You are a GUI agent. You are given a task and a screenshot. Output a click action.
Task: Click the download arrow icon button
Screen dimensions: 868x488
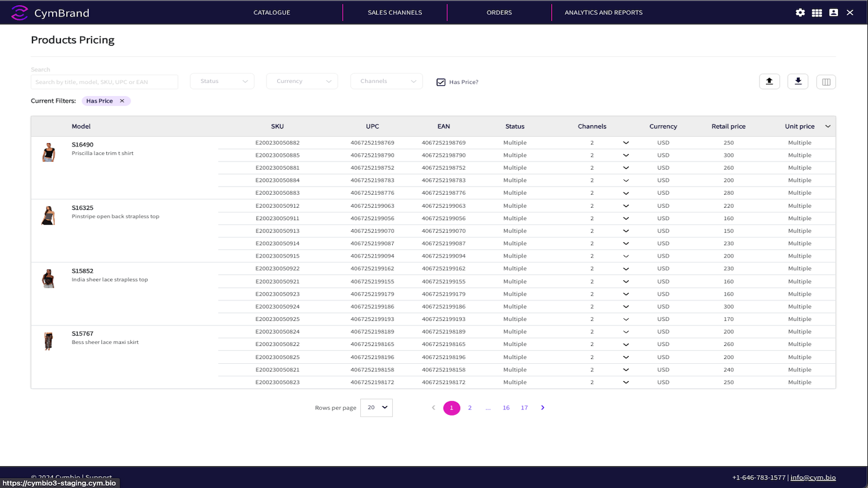pyautogui.click(x=798, y=81)
